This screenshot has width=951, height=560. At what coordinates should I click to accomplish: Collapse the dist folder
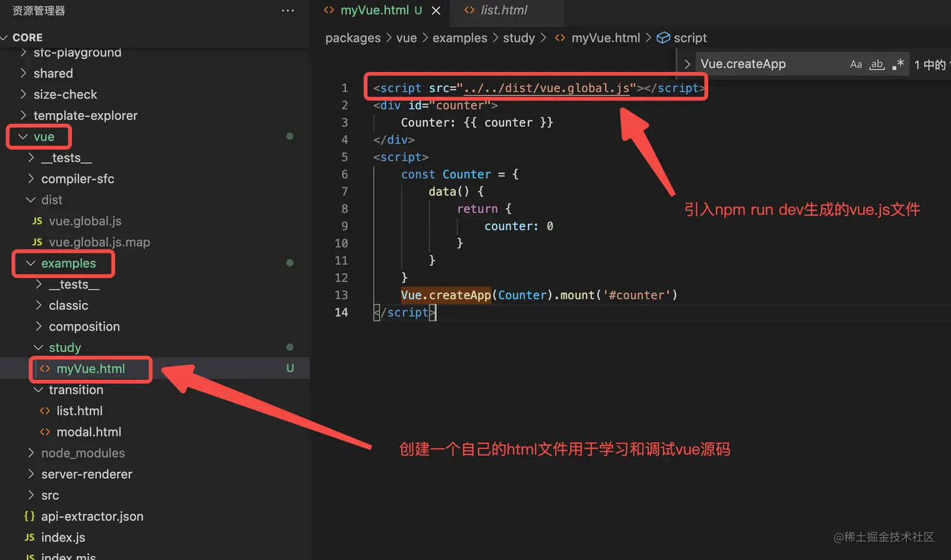point(52,200)
